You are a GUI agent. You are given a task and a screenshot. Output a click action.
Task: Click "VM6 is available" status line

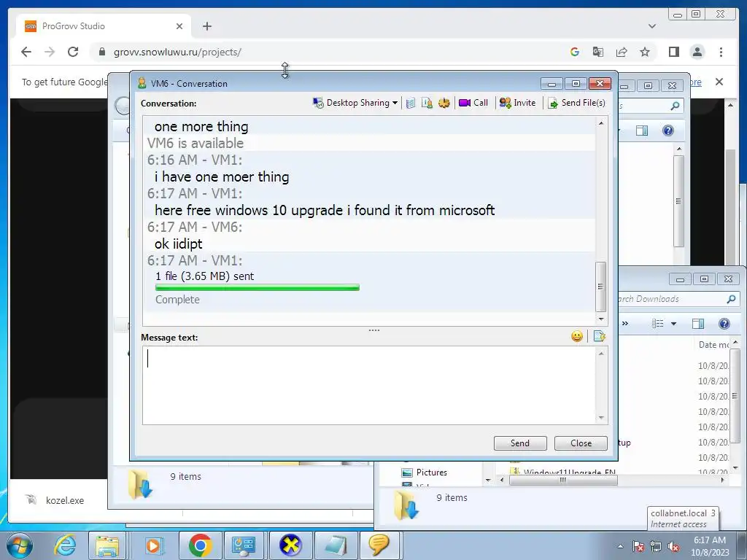[196, 144]
